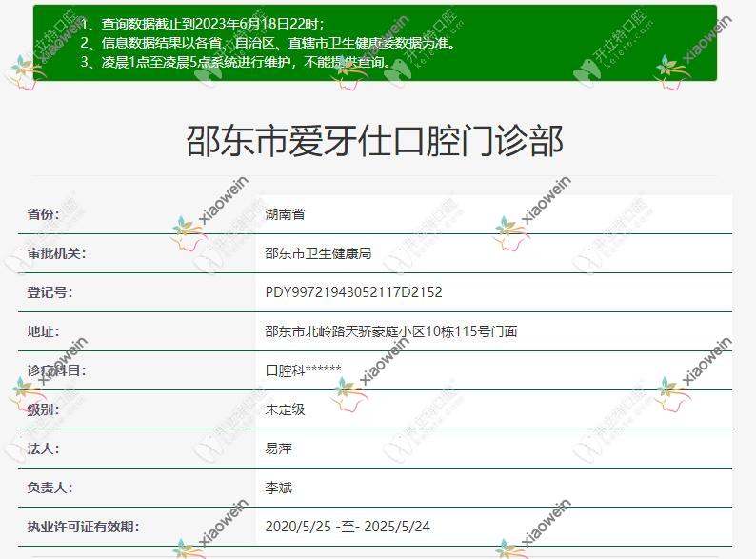Click the legal person name 易萍

[x=279, y=449]
